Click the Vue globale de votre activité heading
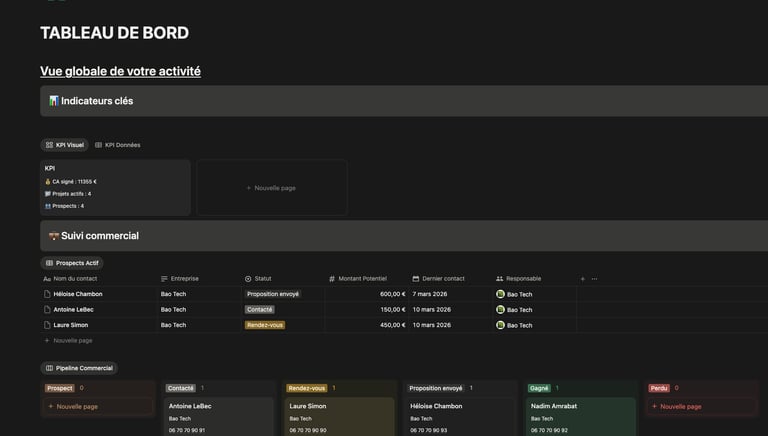 120,71
